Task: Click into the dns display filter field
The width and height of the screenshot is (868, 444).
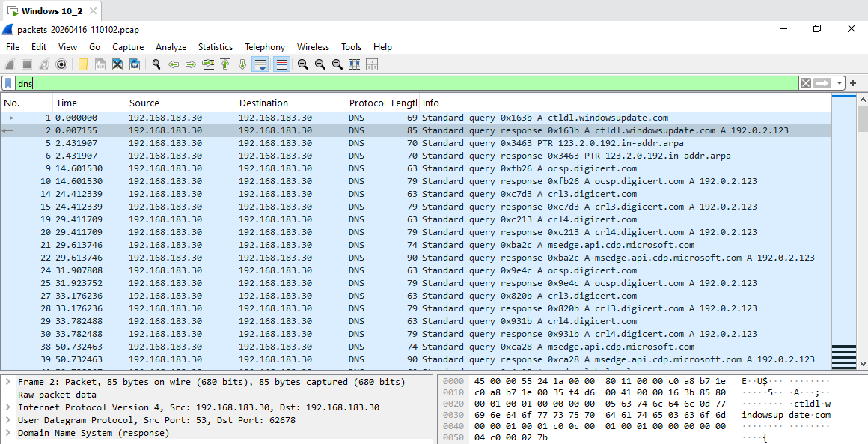Action: click(x=407, y=83)
